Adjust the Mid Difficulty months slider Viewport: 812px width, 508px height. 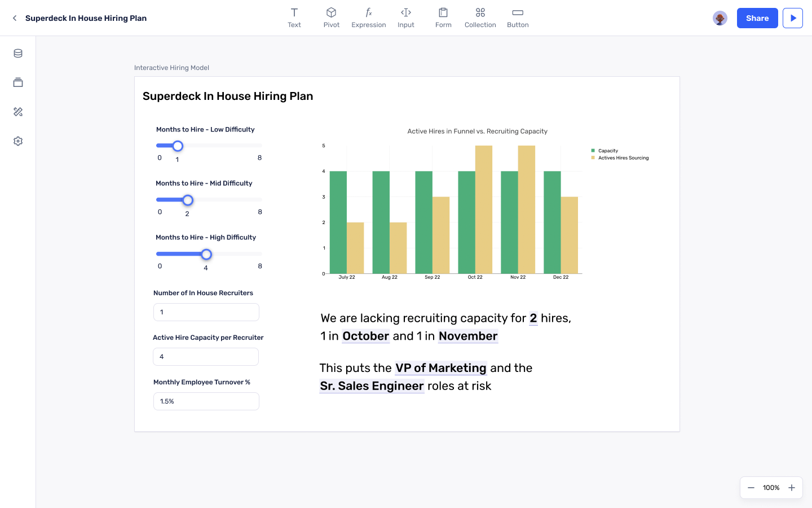[188, 200]
